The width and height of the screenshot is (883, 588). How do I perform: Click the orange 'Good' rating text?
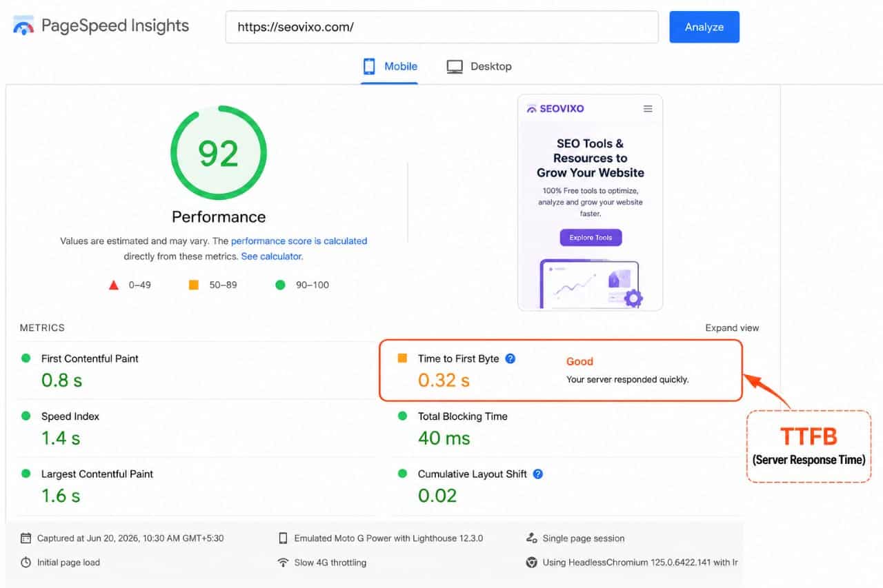pyautogui.click(x=579, y=361)
